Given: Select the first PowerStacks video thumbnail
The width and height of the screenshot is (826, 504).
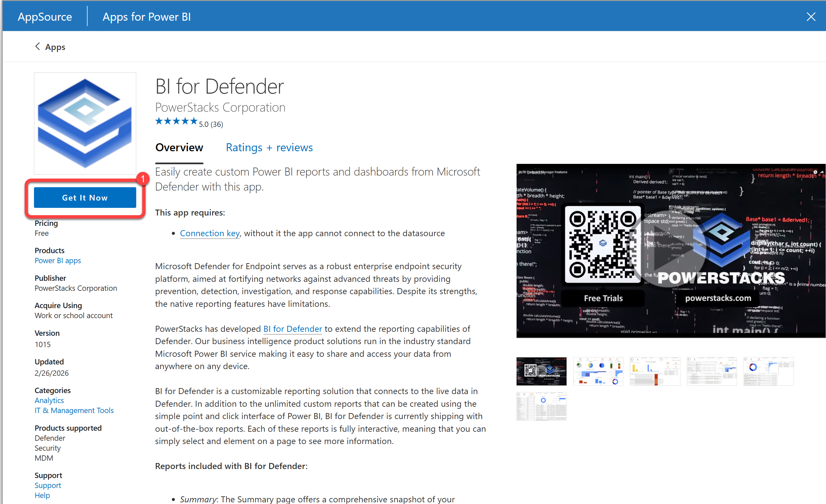Looking at the screenshot, I should pos(541,371).
